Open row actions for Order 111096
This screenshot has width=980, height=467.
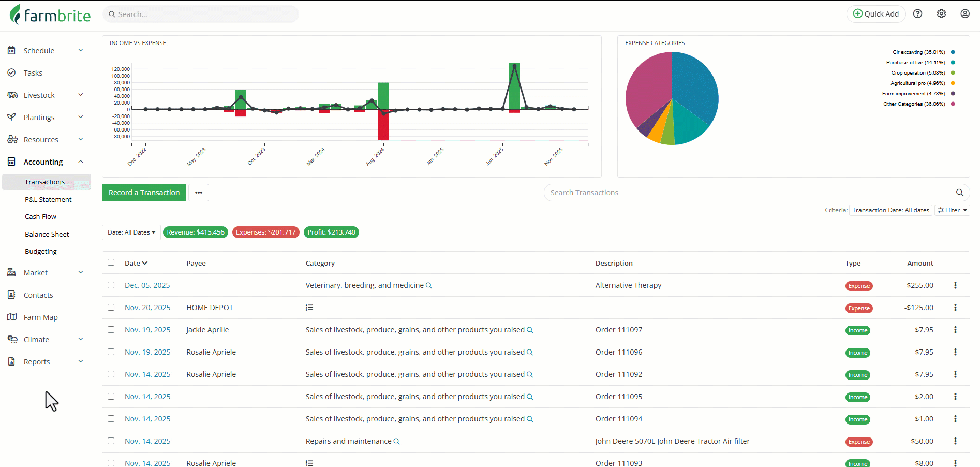pyautogui.click(x=955, y=352)
